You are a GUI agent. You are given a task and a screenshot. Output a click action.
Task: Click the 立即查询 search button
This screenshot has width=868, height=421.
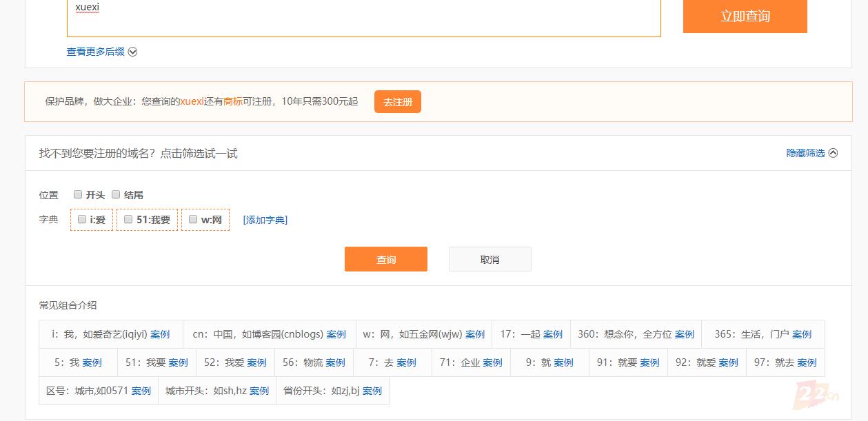[x=745, y=17]
